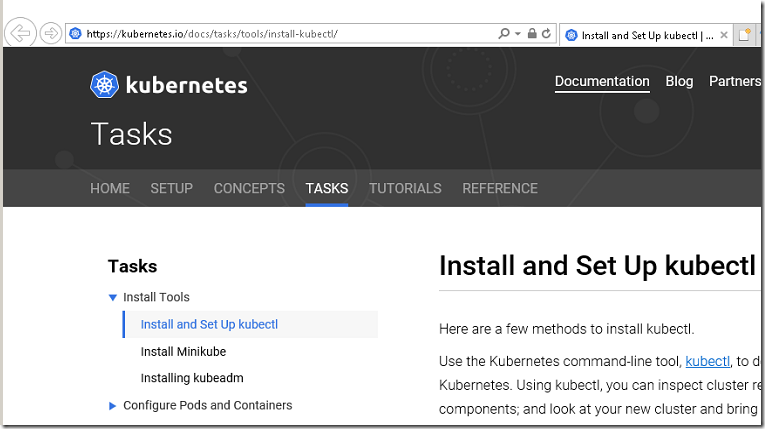Go to the HOME docs section
Image resolution: width=765 pixels, height=429 pixels.
pos(110,188)
